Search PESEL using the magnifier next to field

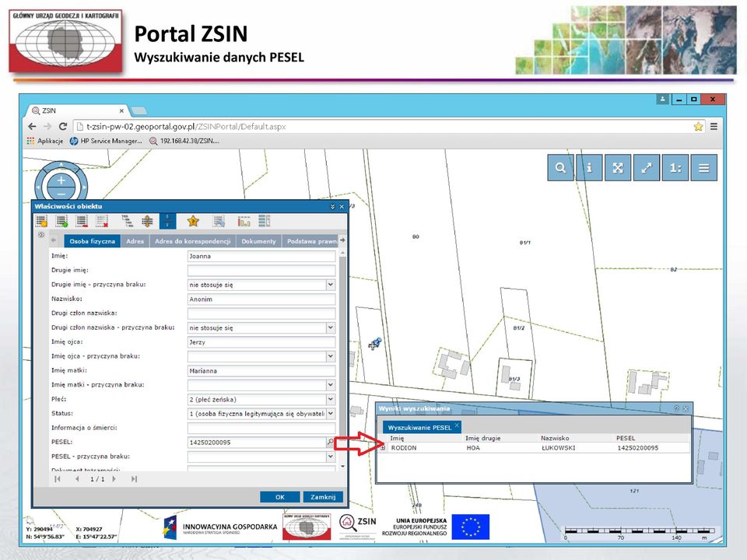tap(330, 442)
